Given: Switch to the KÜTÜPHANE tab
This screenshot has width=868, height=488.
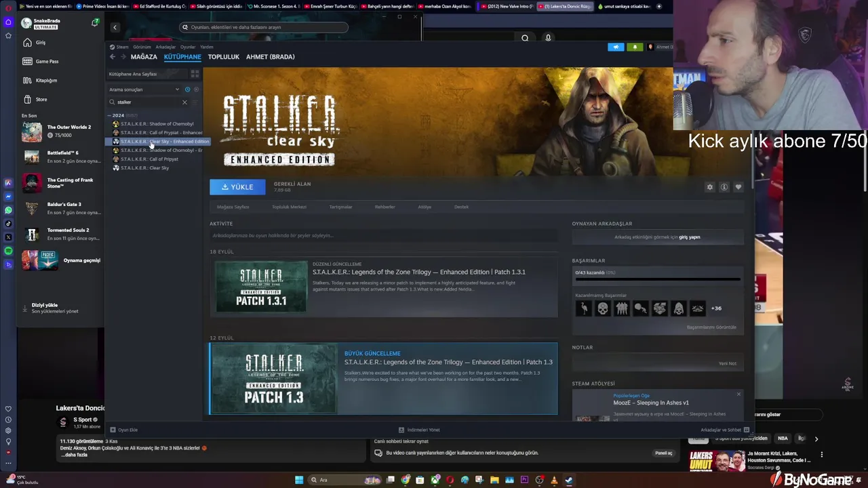Looking at the screenshot, I should (182, 57).
